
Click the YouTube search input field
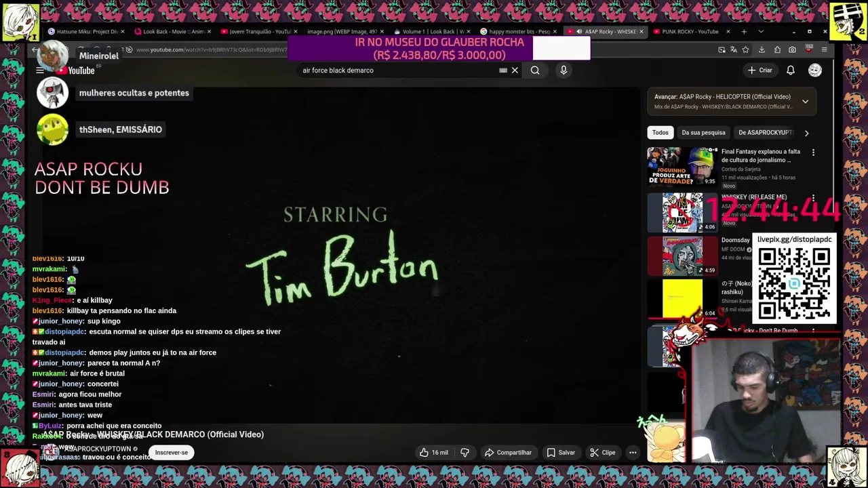click(x=400, y=70)
